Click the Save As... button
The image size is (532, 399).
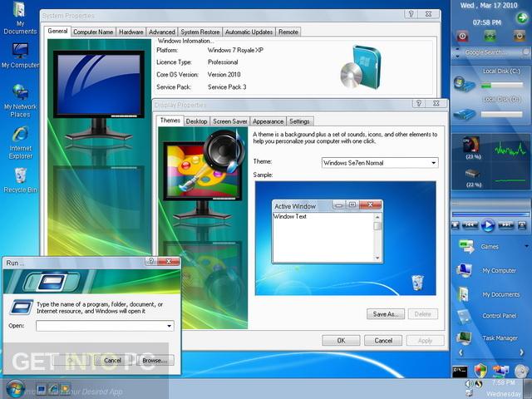(385, 314)
